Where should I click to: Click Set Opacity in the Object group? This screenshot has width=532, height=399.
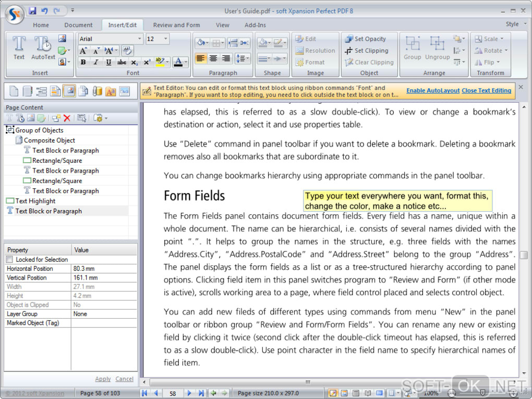(366, 39)
